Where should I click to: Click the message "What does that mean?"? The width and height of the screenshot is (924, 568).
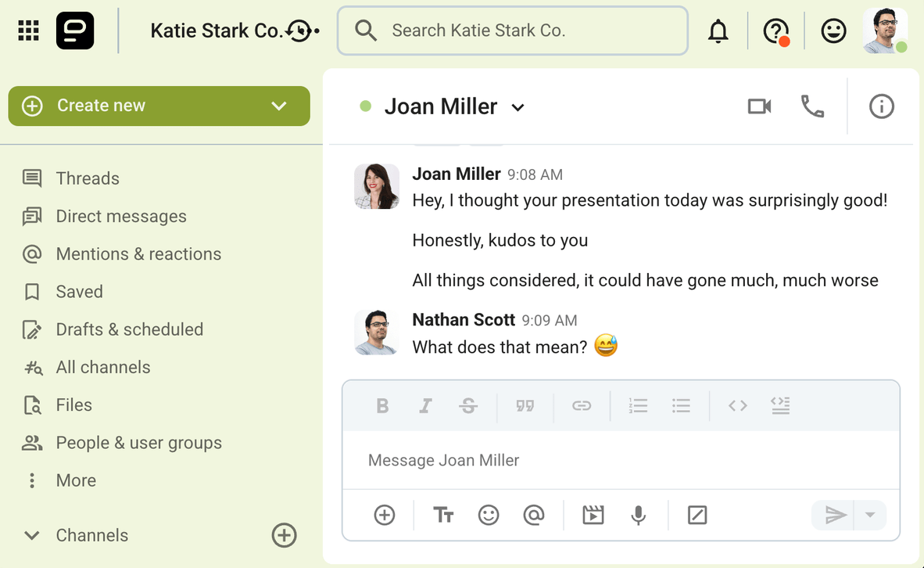pos(500,347)
